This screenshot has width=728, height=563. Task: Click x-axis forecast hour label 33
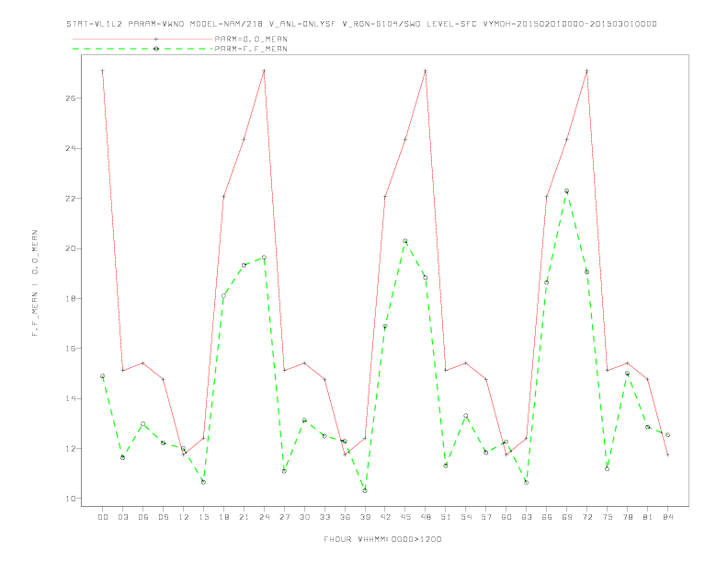tap(324, 517)
